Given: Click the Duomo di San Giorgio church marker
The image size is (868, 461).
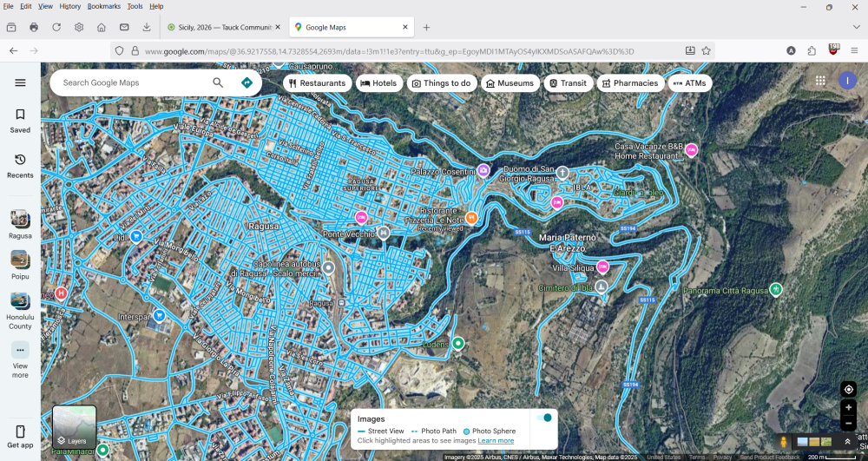Looking at the screenshot, I should (x=562, y=172).
